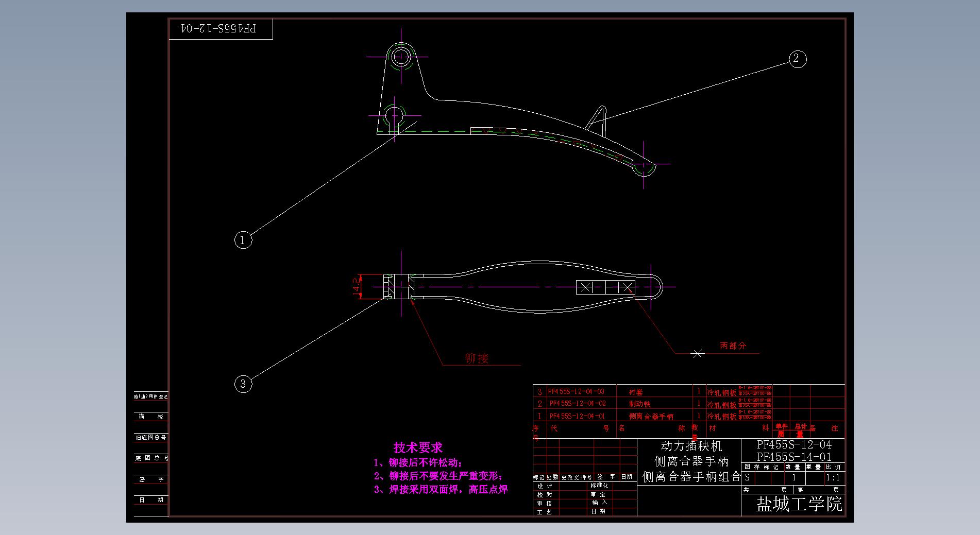Click the white 'PF455S-12-04' number in title block
The image size is (980, 535).
coord(794,444)
